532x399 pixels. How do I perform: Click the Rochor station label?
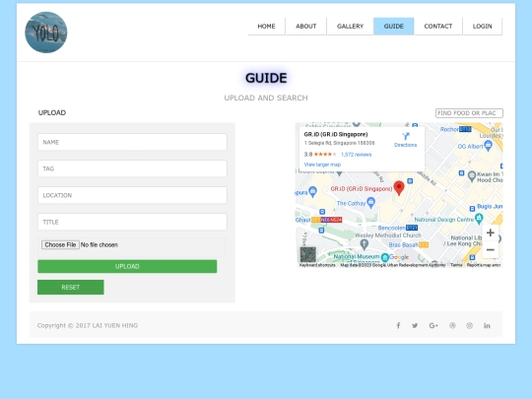455,129
